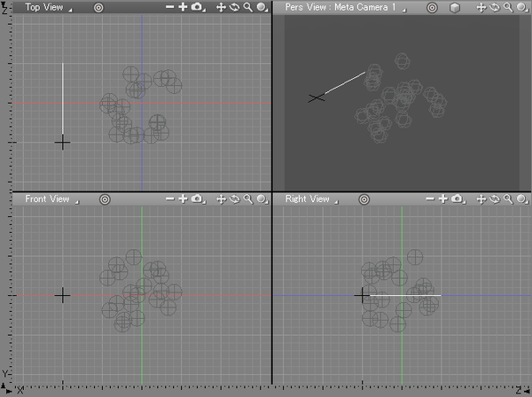Click the rotate icon in Front View header
The width and height of the screenshot is (532, 397).
coord(234,199)
